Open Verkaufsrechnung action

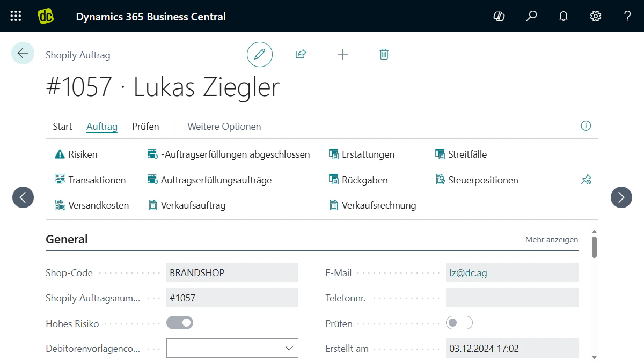point(372,205)
